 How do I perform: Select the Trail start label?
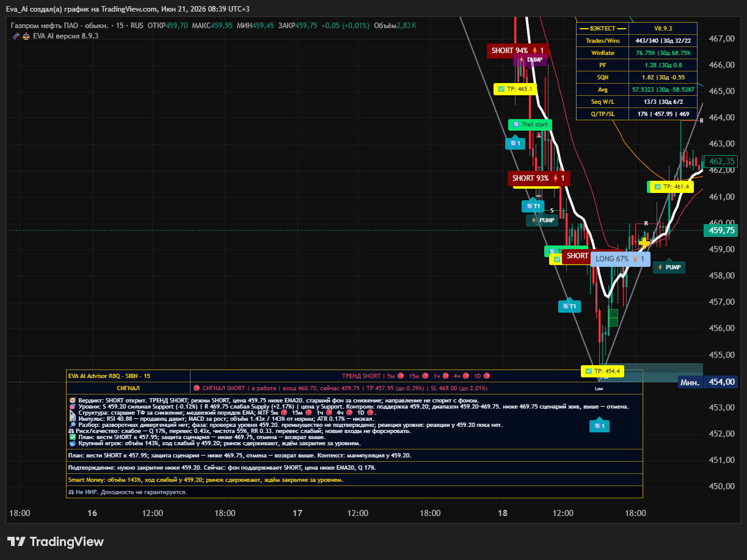pyautogui.click(x=530, y=125)
